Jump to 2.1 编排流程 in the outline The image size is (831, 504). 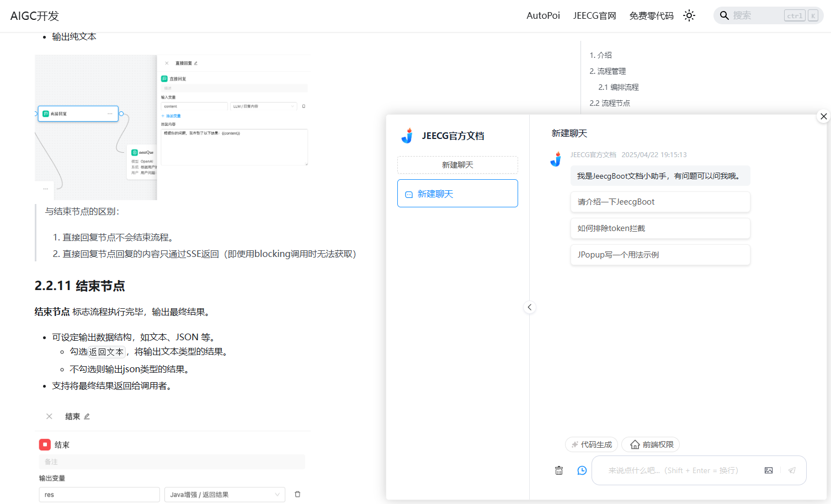(x=619, y=87)
